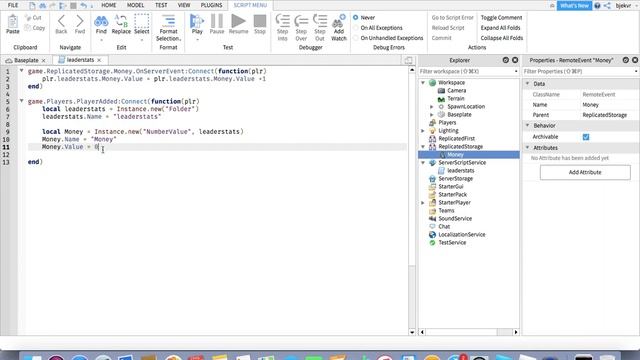
Task: Navigate Back in the script
Action: (61, 24)
